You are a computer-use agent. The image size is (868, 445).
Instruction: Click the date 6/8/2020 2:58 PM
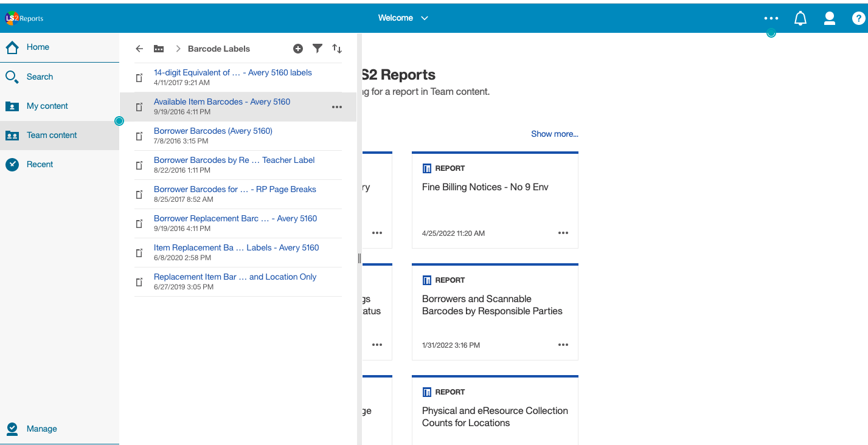pos(181,258)
